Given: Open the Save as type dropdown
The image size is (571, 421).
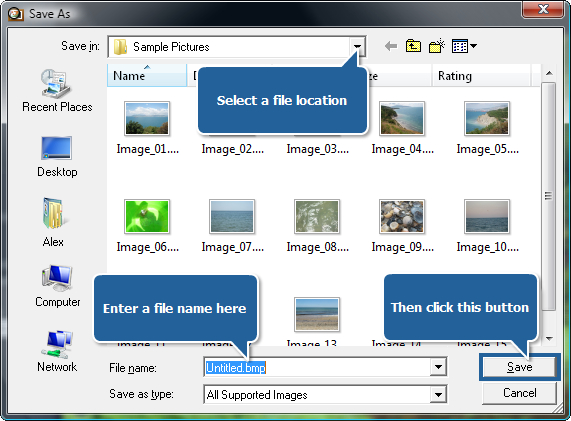Looking at the screenshot, I should click(x=438, y=394).
